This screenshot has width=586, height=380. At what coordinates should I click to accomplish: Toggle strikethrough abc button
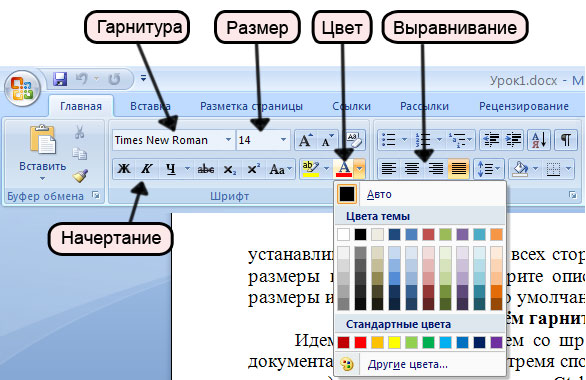tap(206, 169)
